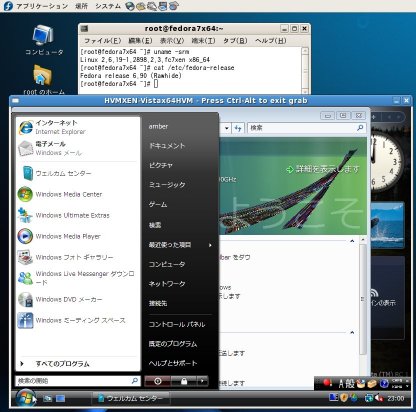Open 検索 in Start menu right column

155,225
